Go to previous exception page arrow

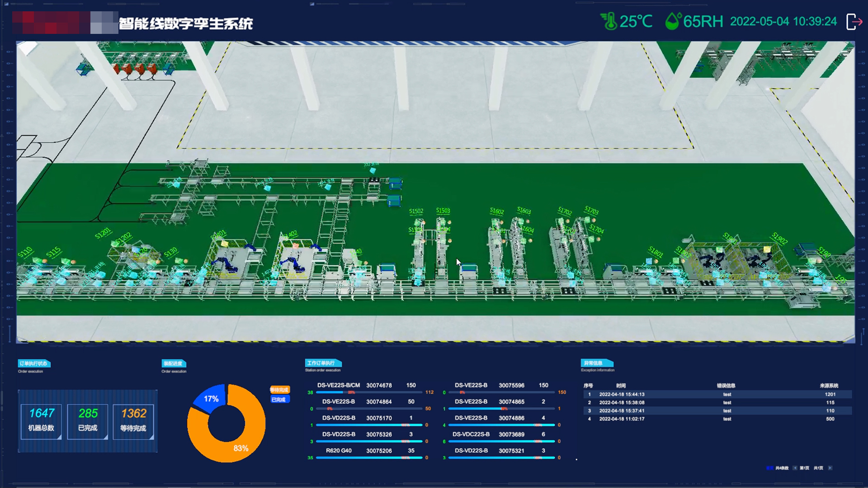(x=795, y=468)
